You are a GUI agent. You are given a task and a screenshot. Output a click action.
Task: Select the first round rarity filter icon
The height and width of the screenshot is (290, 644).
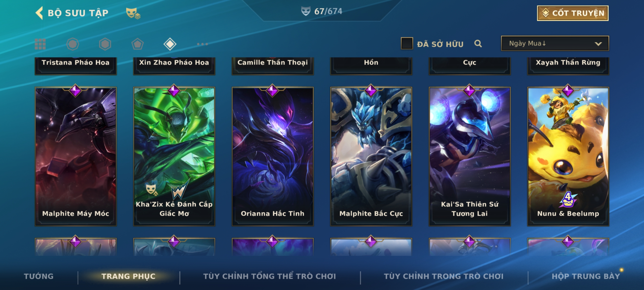(73, 44)
